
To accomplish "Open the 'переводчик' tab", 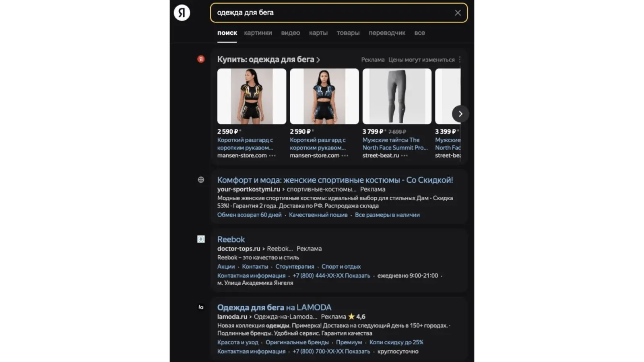I will [x=387, y=33].
